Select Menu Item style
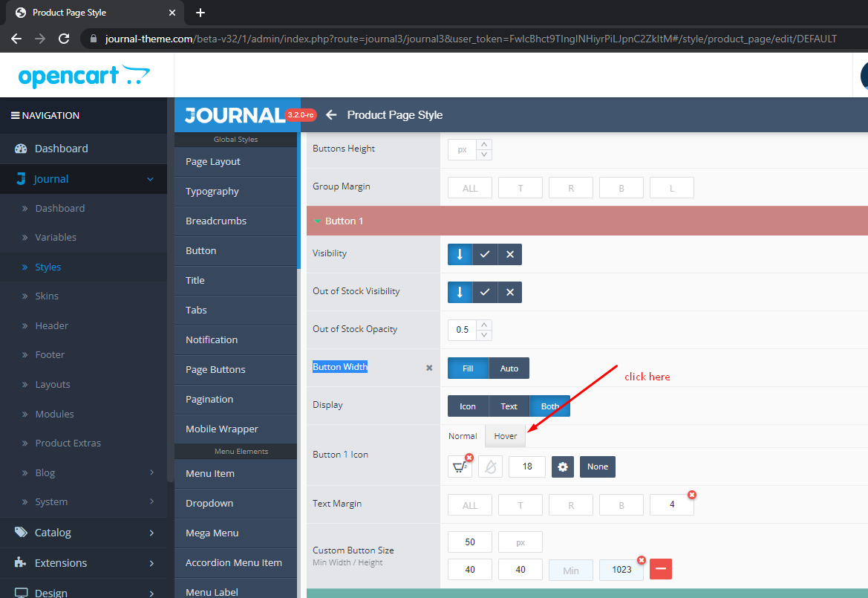This screenshot has height=598, width=868. point(236,473)
